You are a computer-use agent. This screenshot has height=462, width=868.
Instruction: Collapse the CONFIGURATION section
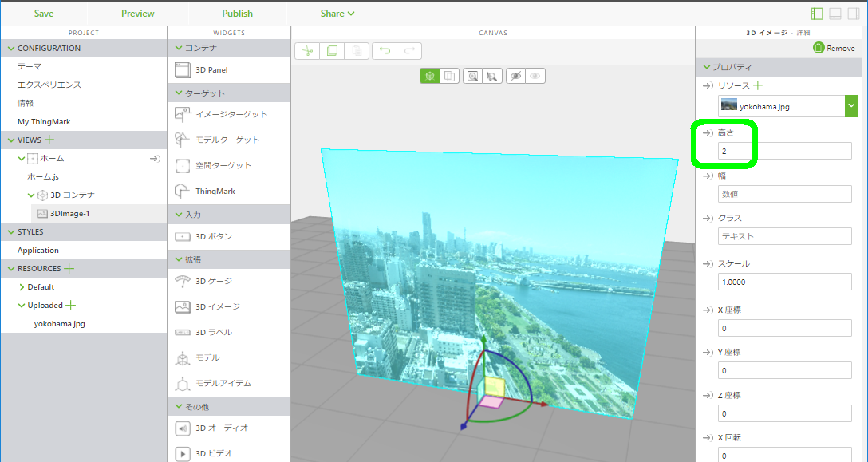point(10,48)
